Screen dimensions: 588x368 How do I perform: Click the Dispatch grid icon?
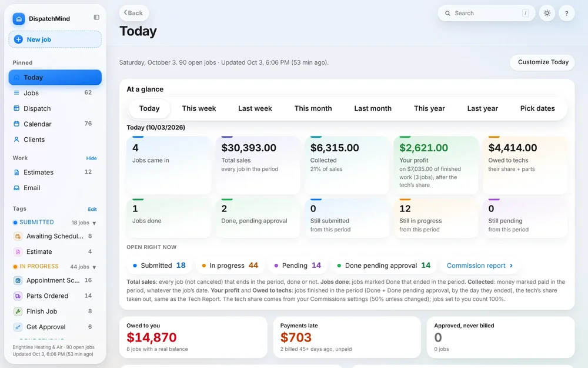point(16,108)
